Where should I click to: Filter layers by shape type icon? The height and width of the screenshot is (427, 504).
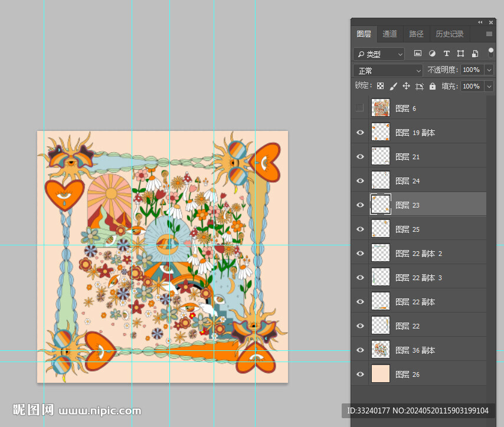point(460,54)
